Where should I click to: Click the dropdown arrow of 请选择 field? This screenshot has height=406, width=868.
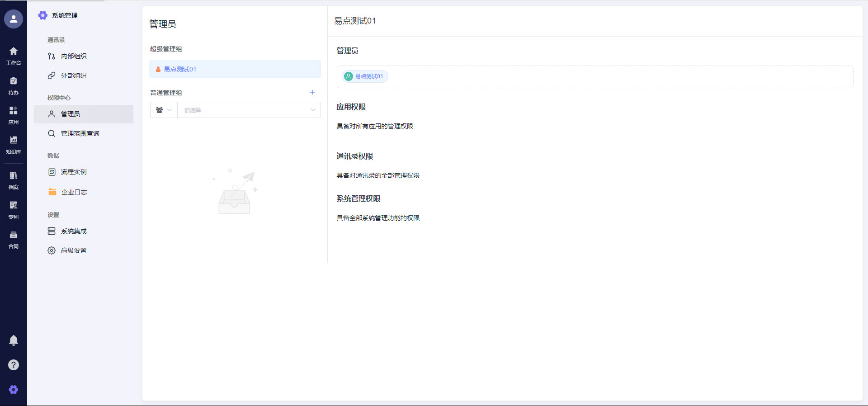click(313, 110)
